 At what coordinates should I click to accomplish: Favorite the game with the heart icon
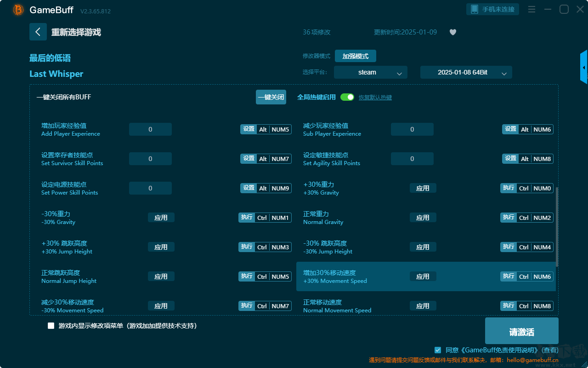(x=453, y=32)
